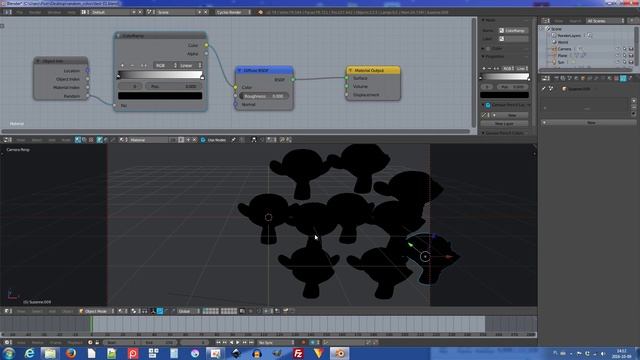640x360 pixels.
Task: Click the pin node tree icon in node header
Action: (x=233, y=140)
